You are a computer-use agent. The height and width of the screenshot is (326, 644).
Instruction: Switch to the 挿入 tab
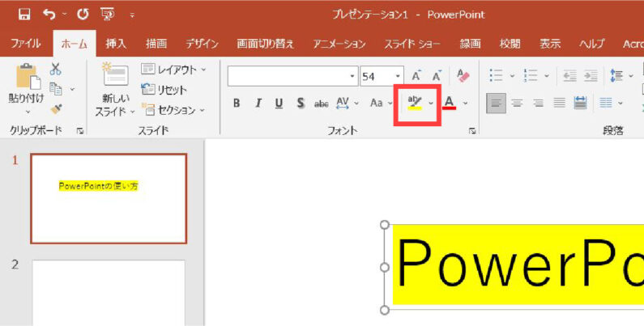[116, 44]
